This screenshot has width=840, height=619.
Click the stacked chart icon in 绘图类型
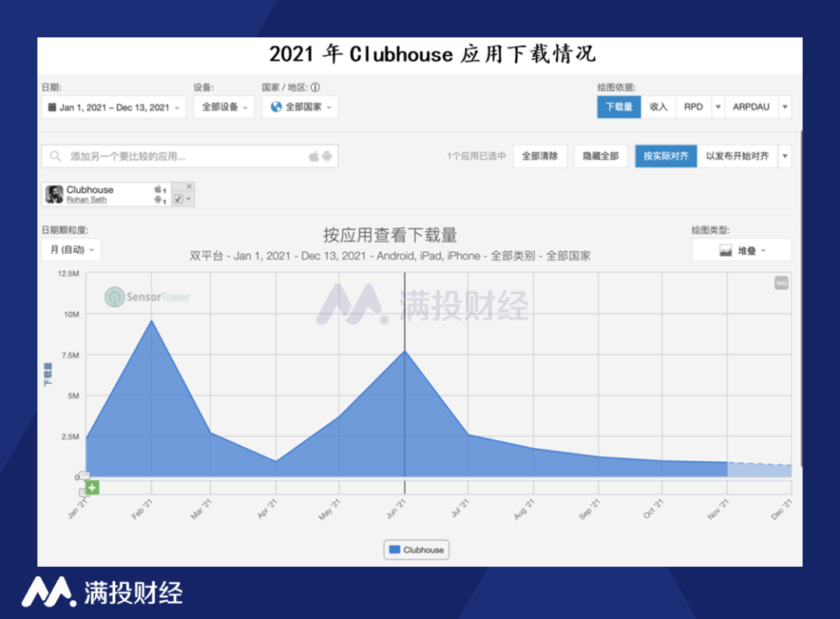(x=726, y=250)
